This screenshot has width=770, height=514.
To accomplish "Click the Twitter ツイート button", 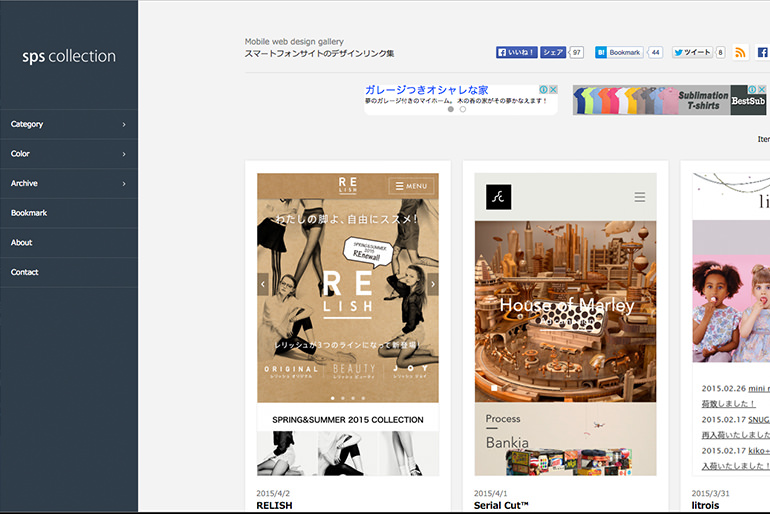I will [x=692, y=52].
